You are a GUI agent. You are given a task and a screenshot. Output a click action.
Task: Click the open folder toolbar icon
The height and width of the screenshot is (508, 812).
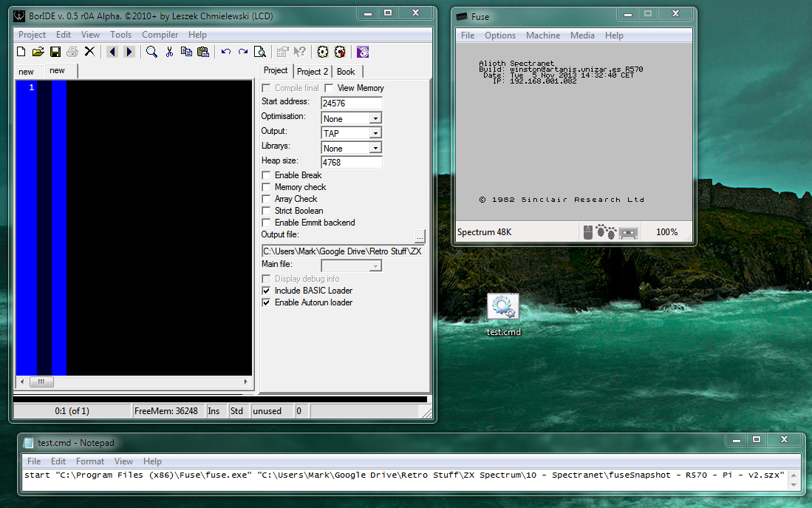[38, 52]
